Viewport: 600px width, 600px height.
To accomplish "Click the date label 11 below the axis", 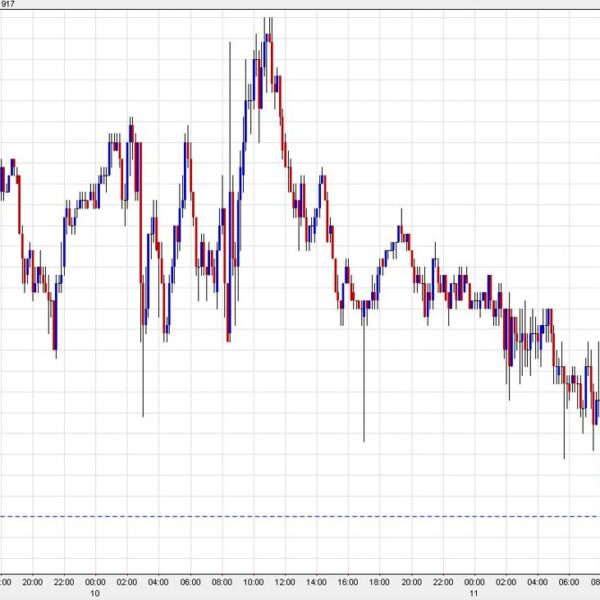I will (475, 592).
